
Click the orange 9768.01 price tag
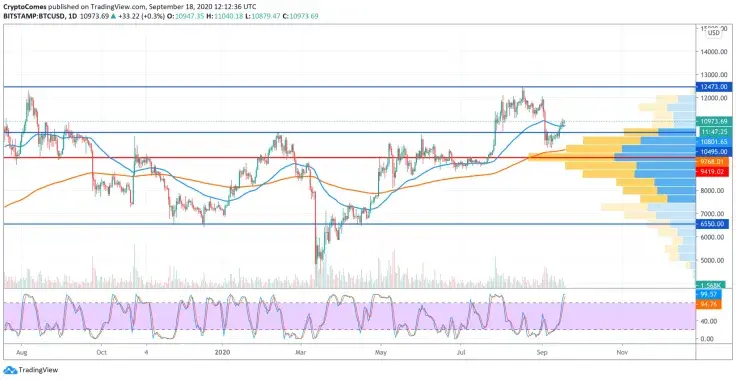coord(713,161)
